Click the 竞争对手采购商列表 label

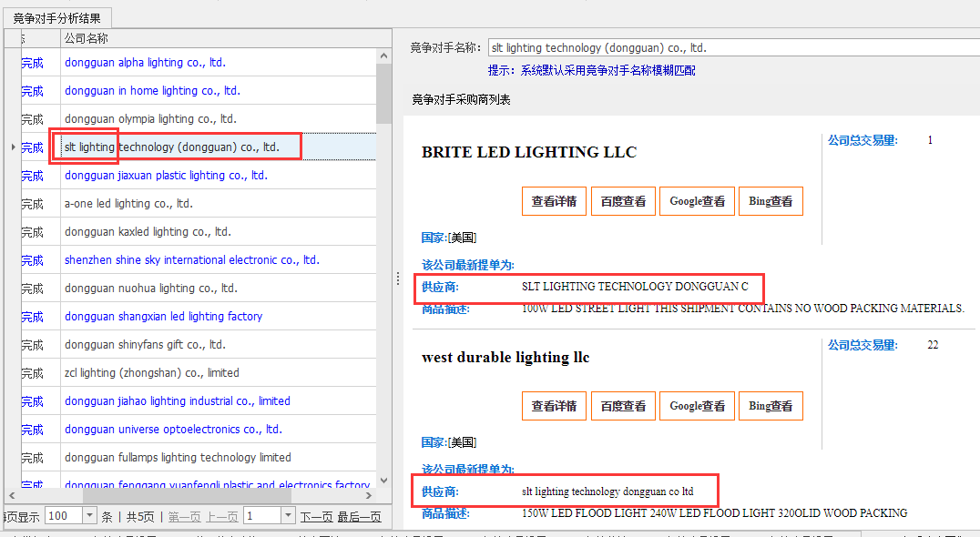click(x=461, y=100)
